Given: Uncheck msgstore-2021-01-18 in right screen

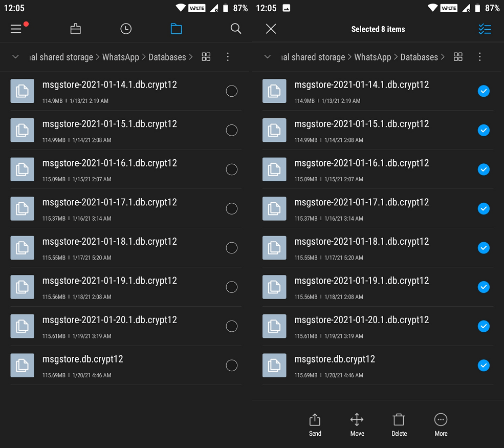Looking at the screenshot, I should [484, 248].
